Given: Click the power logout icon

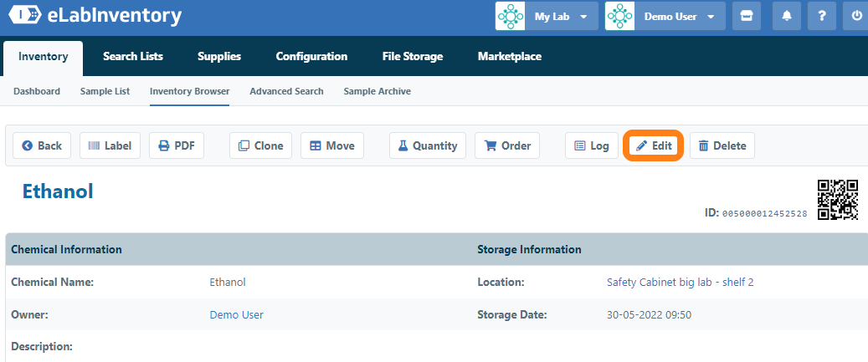Looking at the screenshot, I should [x=856, y=16].
